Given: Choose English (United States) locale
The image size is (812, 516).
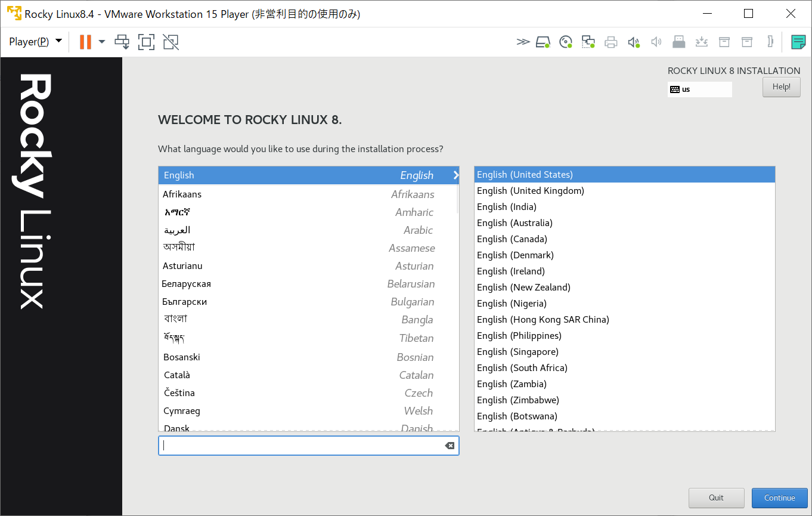Looking at the screenshot, I should [x=625, y=175].
